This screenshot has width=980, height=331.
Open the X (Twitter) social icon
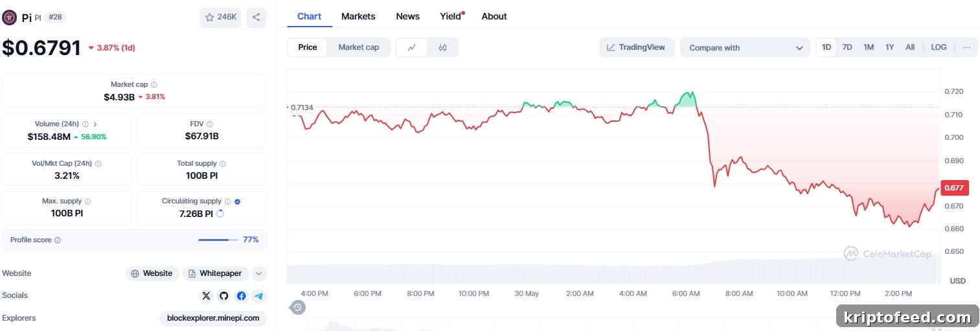tap(206, 296)
